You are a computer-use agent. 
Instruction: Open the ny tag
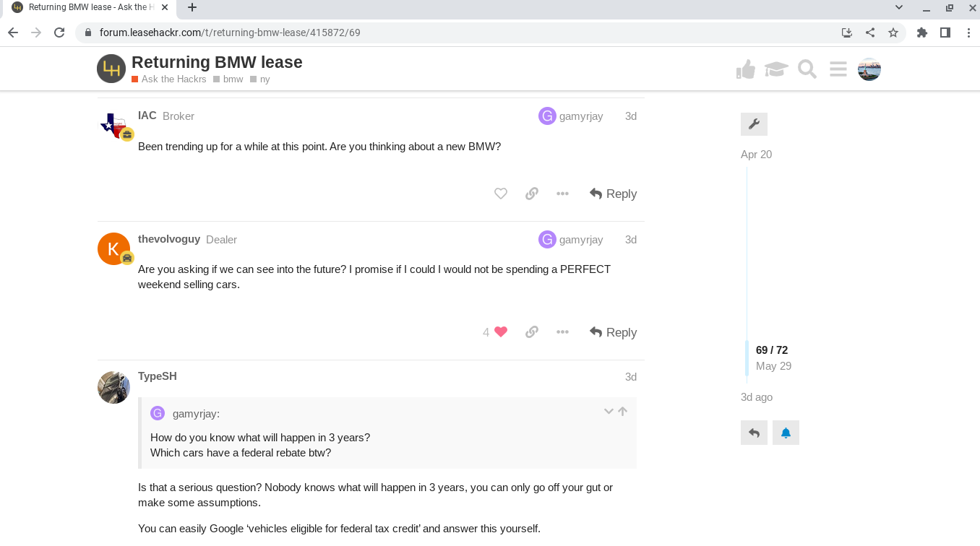point(260,79)
